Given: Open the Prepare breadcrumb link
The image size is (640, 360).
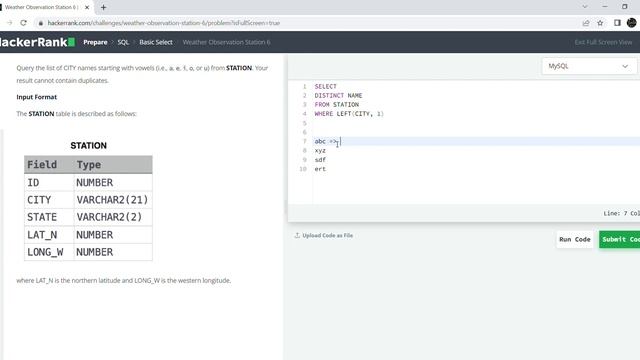Looking at the screenshot, I should coord(95,42).
